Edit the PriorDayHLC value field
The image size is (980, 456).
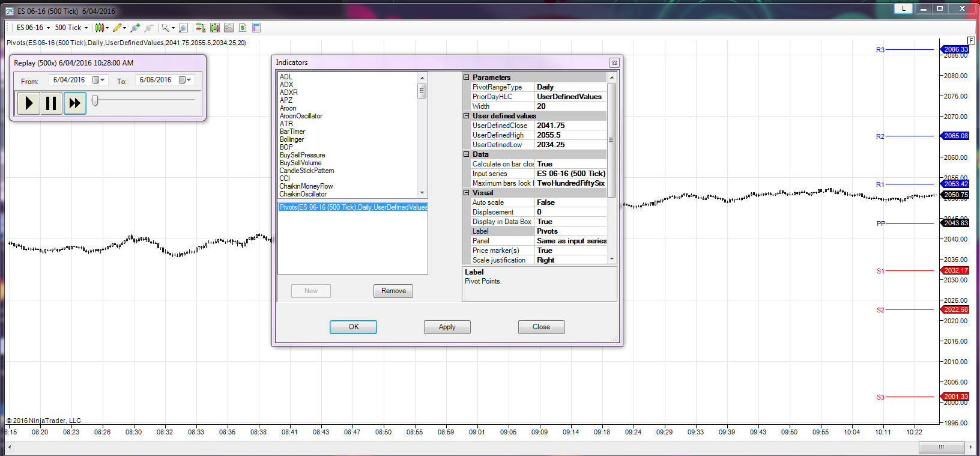(570, 97)
